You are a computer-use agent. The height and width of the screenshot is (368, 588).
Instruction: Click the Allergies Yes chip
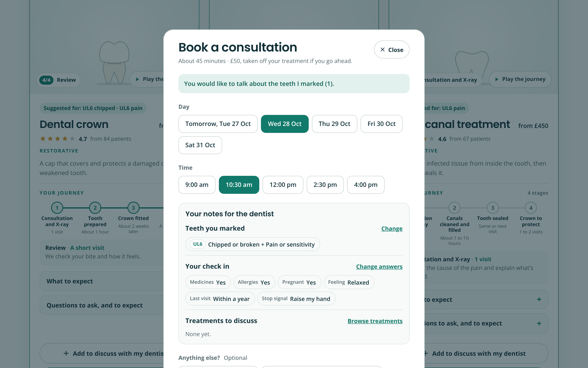[x=254, y=282]
